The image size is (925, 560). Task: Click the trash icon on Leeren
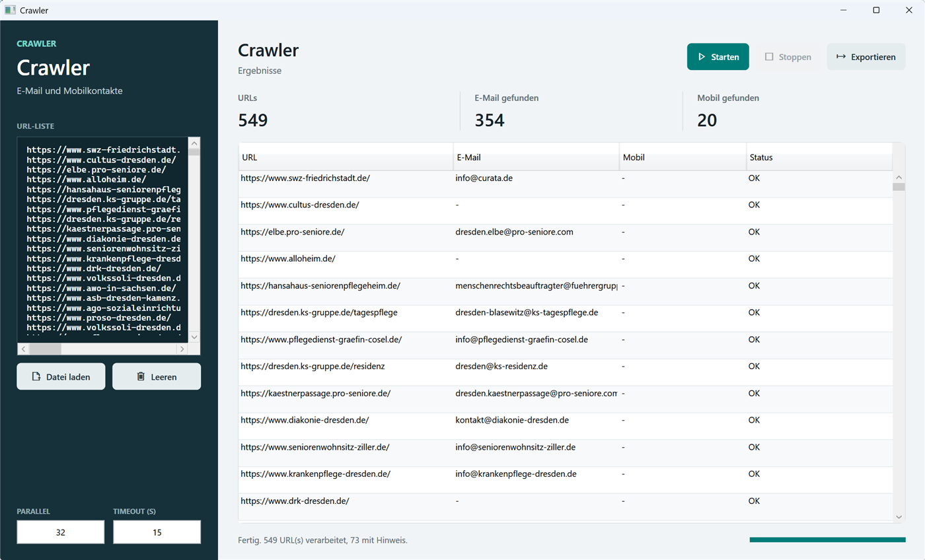(140, 376)
